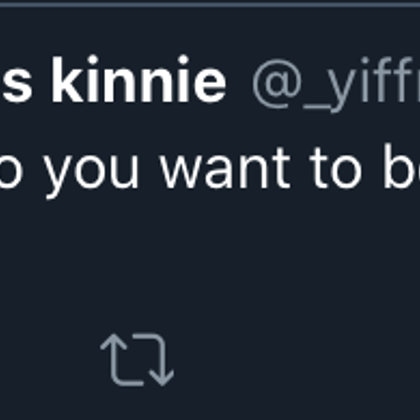Screen dimensions: 420x420
Task: Select the up arrow of the retweet symbol
Action: [114, 353]
